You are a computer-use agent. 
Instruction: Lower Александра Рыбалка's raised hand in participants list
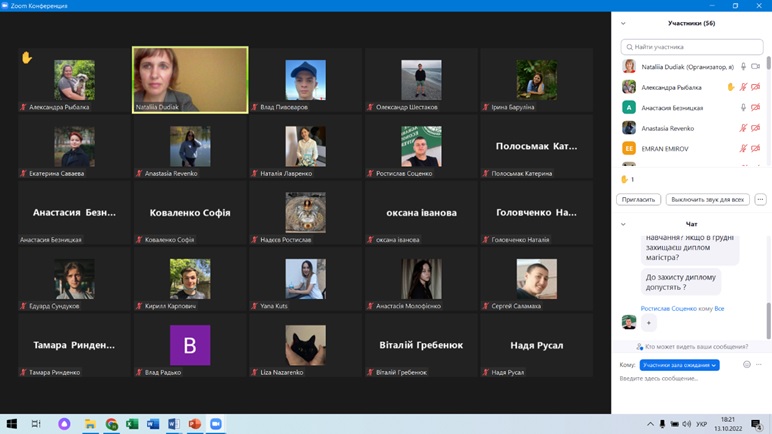731,87
